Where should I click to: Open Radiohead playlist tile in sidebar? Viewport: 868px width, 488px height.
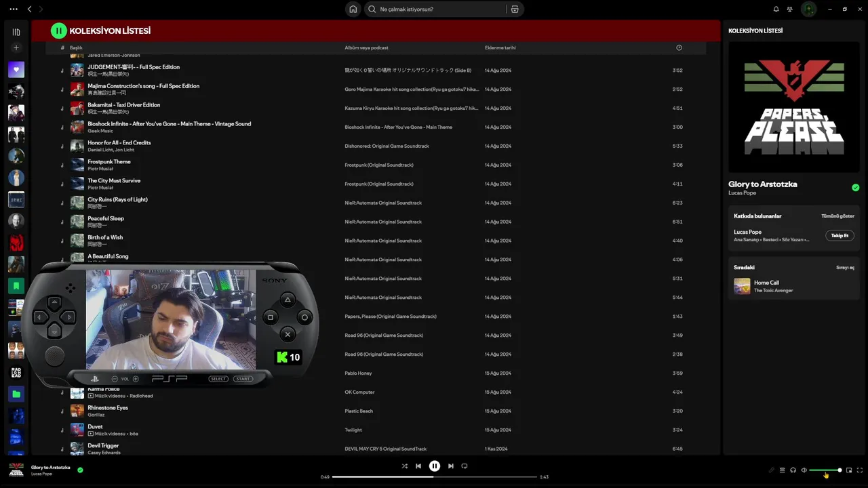coord(16,372)
